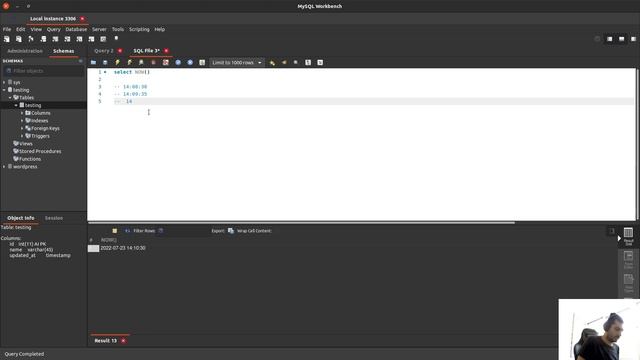Expand the Foreign Keys node
Viewport: 640px width, 360px height.
22,129
